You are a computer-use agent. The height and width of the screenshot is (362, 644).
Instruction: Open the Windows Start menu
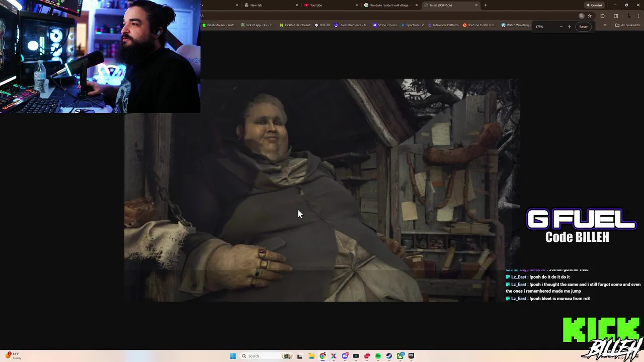232,356
